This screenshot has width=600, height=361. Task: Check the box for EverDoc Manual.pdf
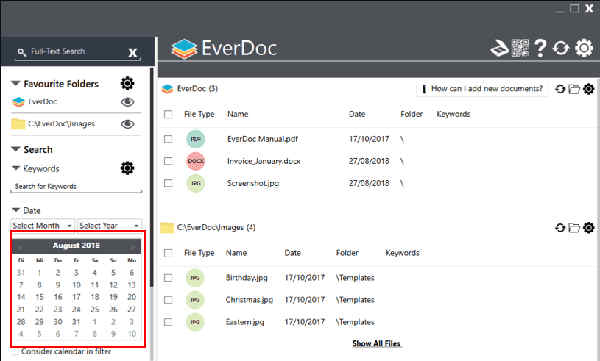(168, 139)
